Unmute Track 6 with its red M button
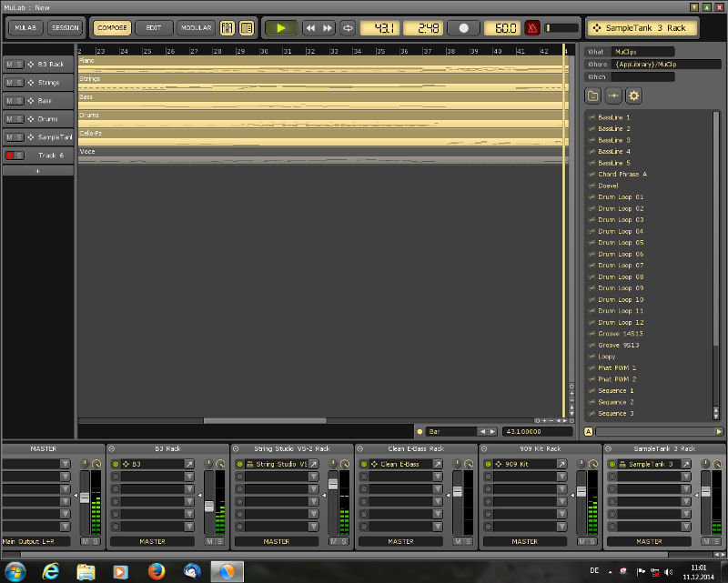 click(9, 155)
